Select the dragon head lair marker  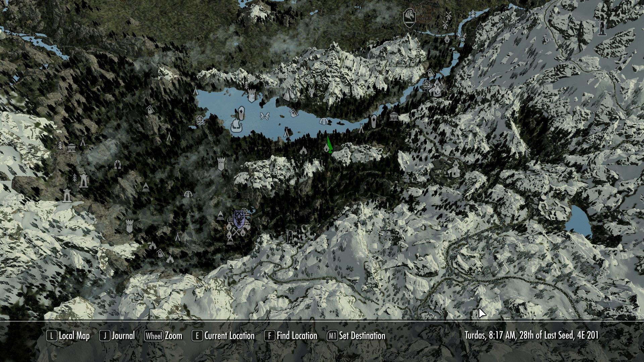[x=312, y=90]
